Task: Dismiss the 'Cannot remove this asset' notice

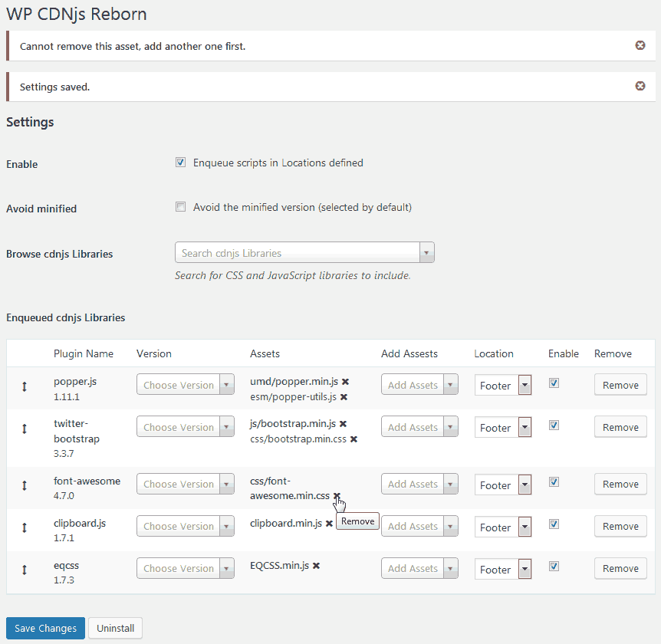Action: pyautogui.click(x=640, y=46)
